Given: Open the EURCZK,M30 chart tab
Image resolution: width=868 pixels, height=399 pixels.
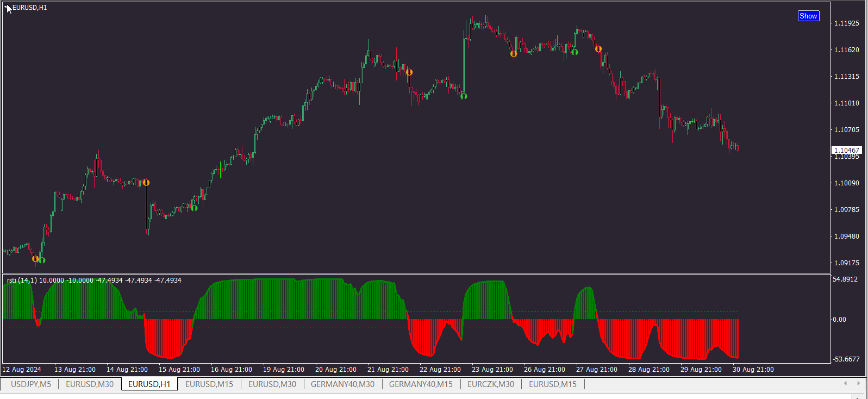Looking at the screenshot, I should [x=491, y=384].
